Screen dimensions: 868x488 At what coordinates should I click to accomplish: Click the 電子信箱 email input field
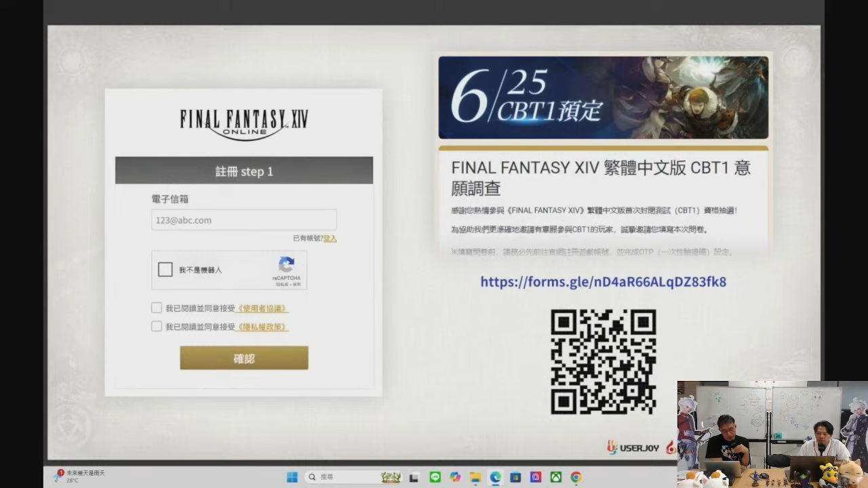pos(244,220)
